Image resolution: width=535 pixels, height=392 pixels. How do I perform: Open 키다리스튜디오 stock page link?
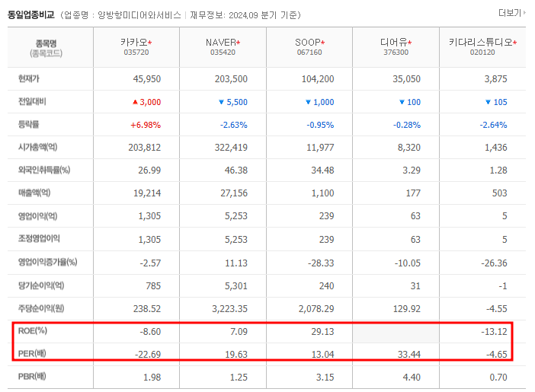click(x=481, y=43)
